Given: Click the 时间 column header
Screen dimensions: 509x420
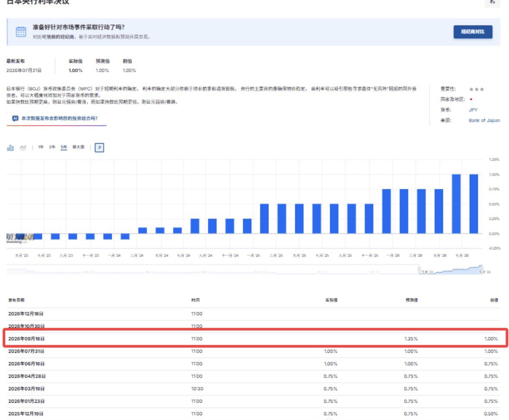Looking at the screenshot, I should pyautogui.click(x=196, y=300).
